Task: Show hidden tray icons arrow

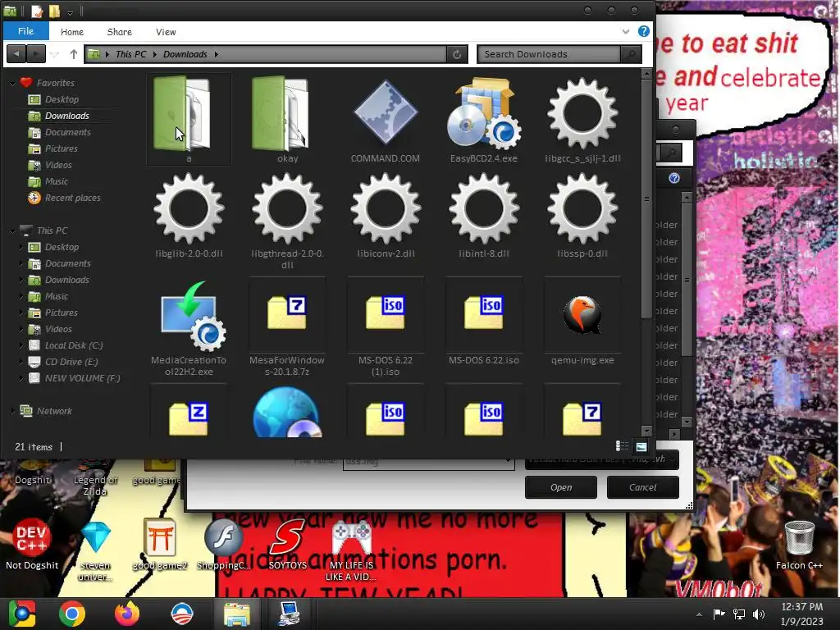Action: [x=699, y=614]
